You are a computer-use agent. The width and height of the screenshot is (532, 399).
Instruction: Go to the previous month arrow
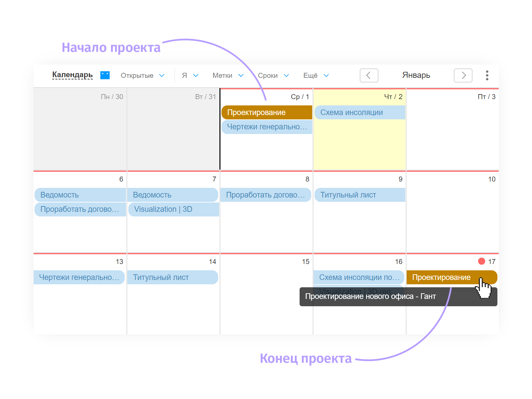pyautogui.click(x=369, y=75)
